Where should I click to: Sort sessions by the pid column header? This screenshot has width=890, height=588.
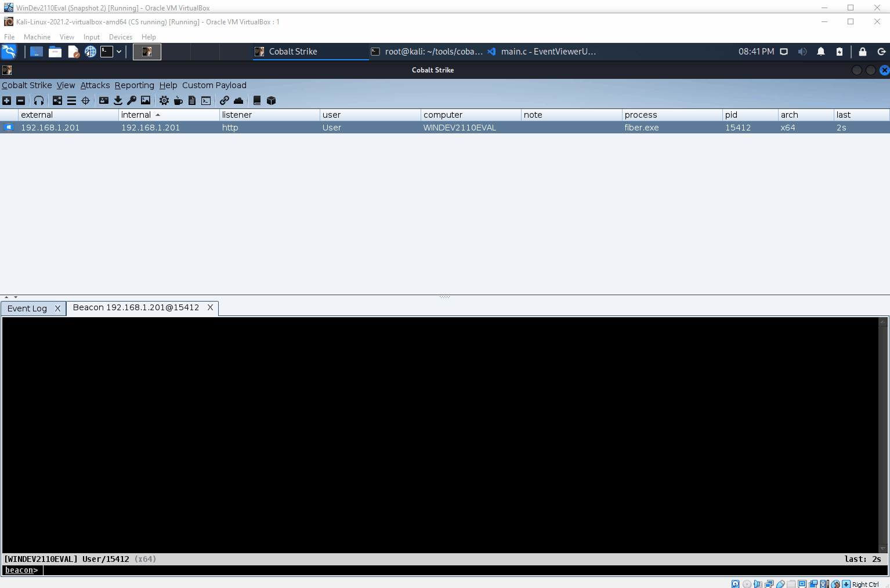[750, 115]
